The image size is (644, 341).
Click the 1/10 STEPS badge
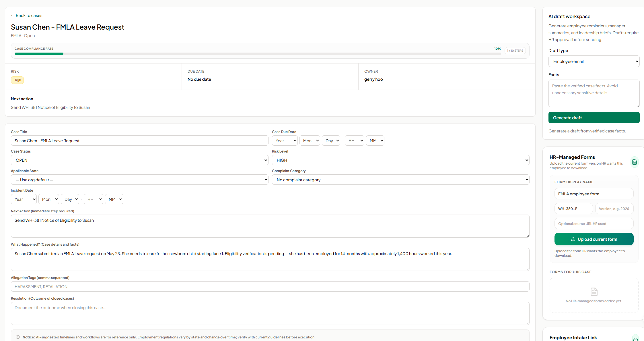pyautogui.click(x=515, y=51)
